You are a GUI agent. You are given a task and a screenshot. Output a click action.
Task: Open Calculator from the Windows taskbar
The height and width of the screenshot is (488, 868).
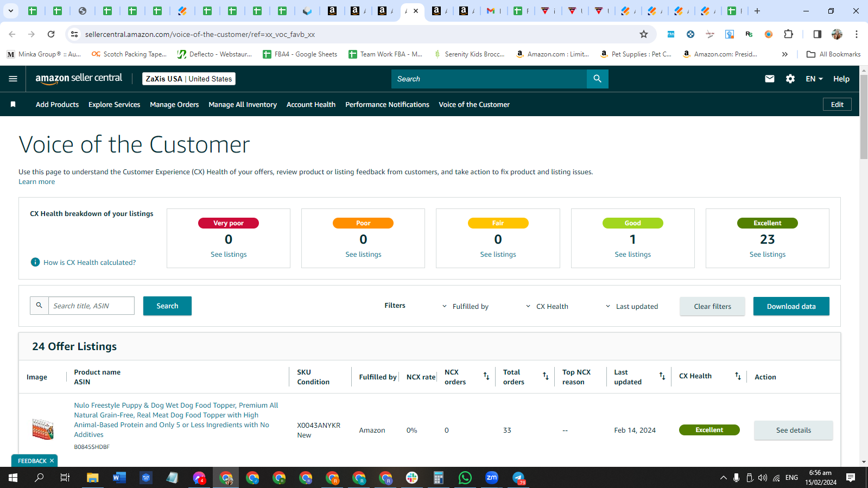coord(439,478)
